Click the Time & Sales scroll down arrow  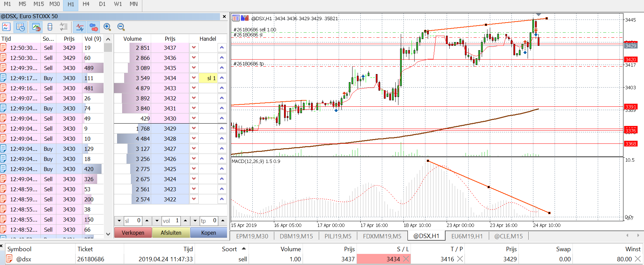pyautogui.click(x=108, y=234)
